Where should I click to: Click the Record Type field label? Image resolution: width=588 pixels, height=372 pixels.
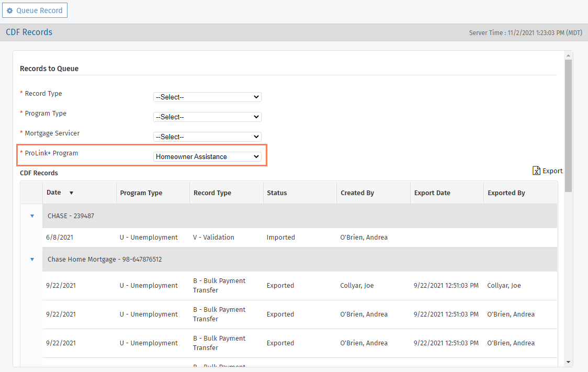click(43, 93)
